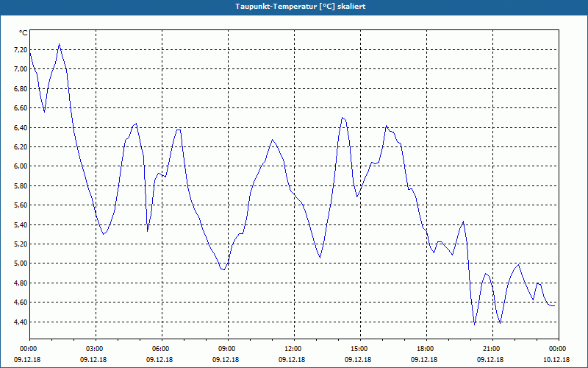Select the 5,20 y-axis label
Screen dimensions: 588x368
coord(21,244)
